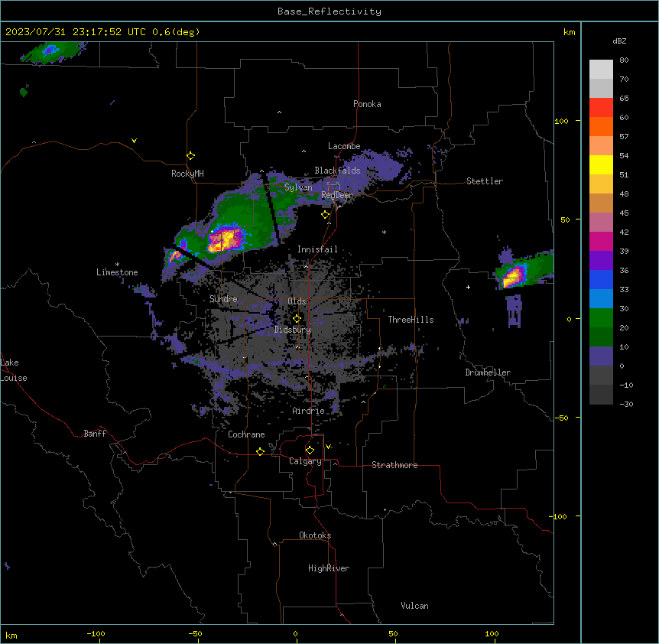
Task: Click the 65 value in the dBZ legend
Action: tap(624, 99)
